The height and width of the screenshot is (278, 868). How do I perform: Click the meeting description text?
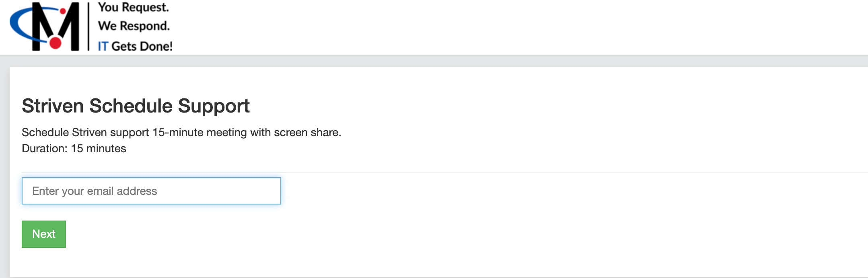tap(181, 132)
